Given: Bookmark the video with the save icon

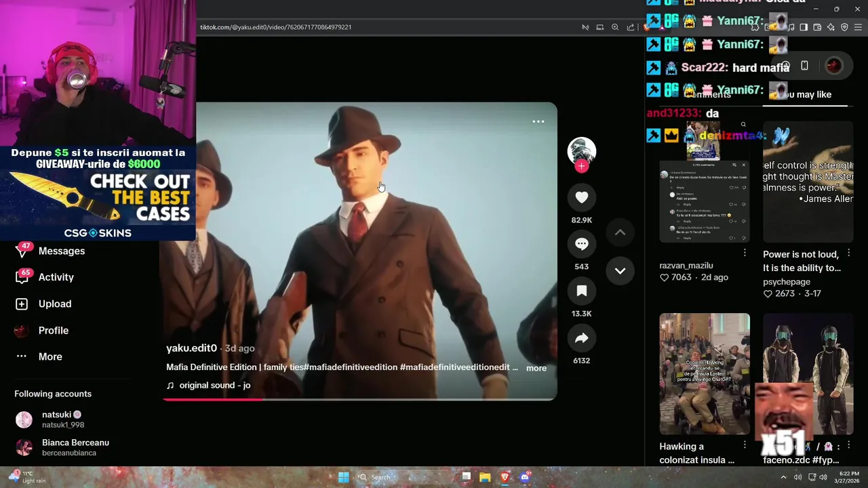Looking at the screenshot, I should pos(581,291).
